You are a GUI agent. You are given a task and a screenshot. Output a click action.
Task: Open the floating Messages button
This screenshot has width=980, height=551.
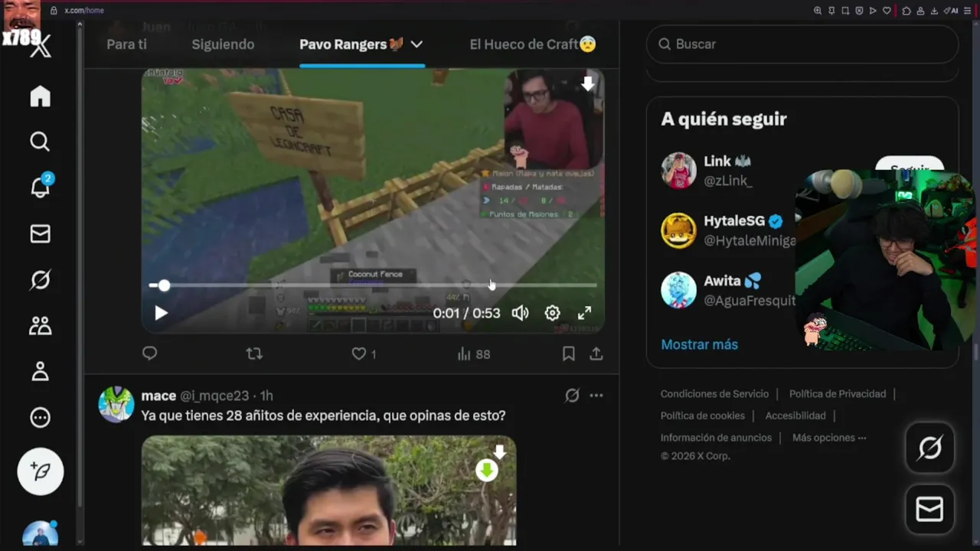930,509
